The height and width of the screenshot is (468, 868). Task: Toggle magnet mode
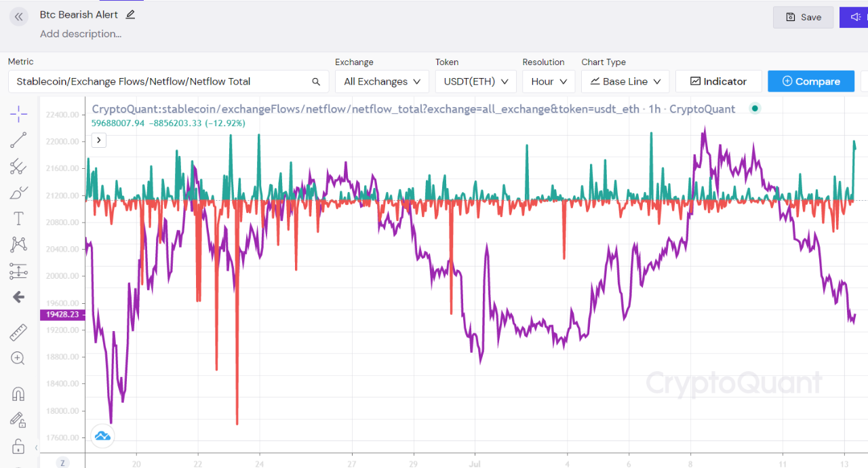(x=18, y=394)
